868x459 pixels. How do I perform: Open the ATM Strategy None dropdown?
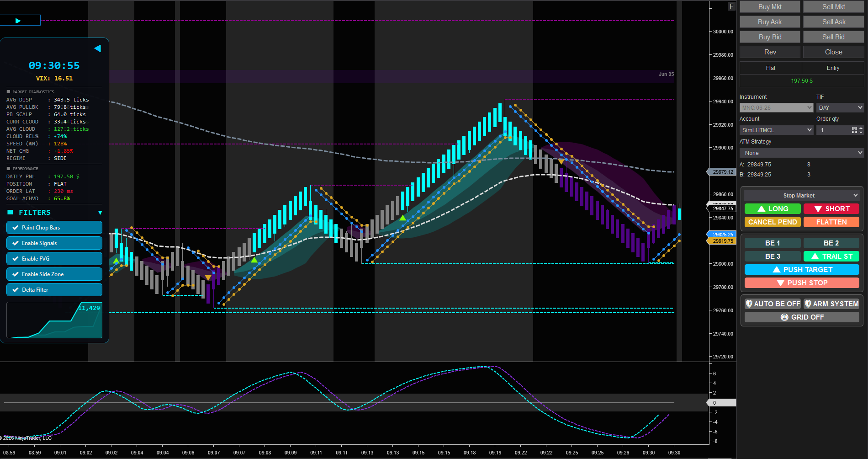point(802,153)
